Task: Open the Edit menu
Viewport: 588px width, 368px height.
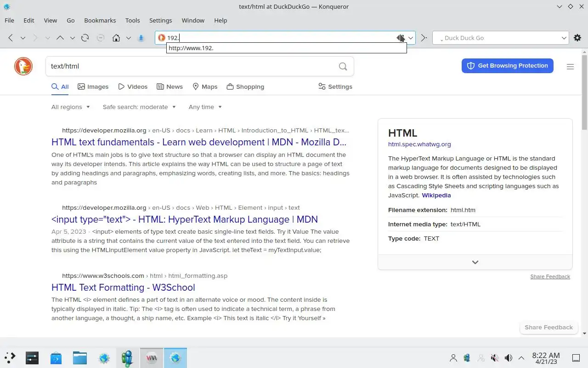Action: [29, 20]
